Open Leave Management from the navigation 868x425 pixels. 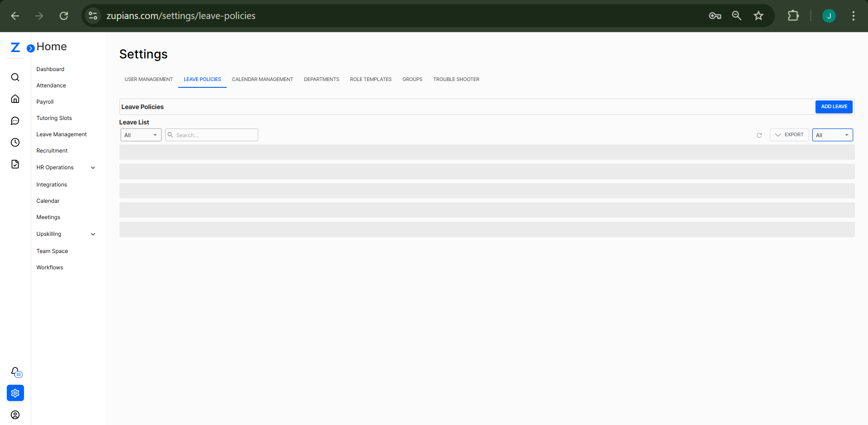pyautogui.click(x=62, y=134)
